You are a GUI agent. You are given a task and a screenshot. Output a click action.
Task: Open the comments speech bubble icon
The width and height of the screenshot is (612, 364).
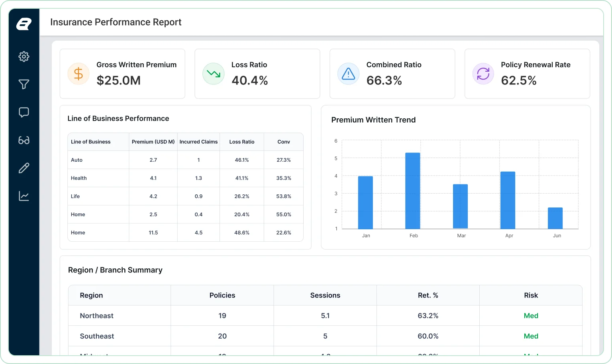click(24, 112)
